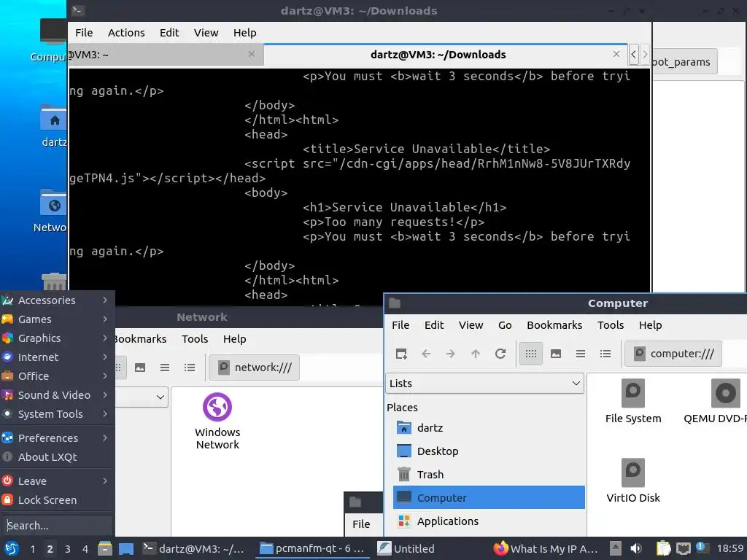747x560 pixels.
Task: Select the File System drive icon
Action: 633,401
